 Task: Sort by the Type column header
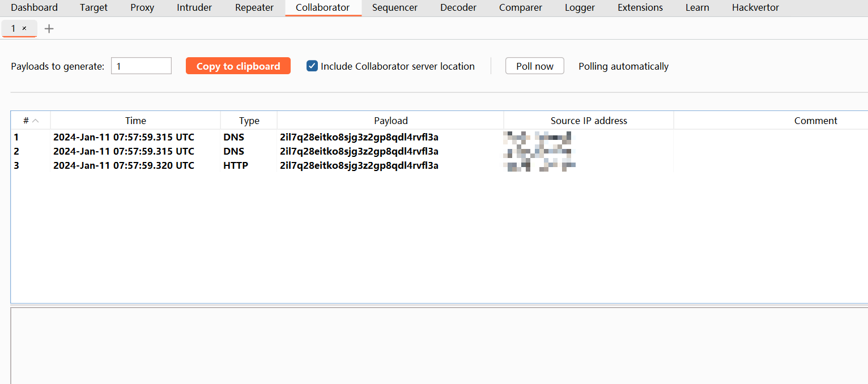[x=249, y=121]
